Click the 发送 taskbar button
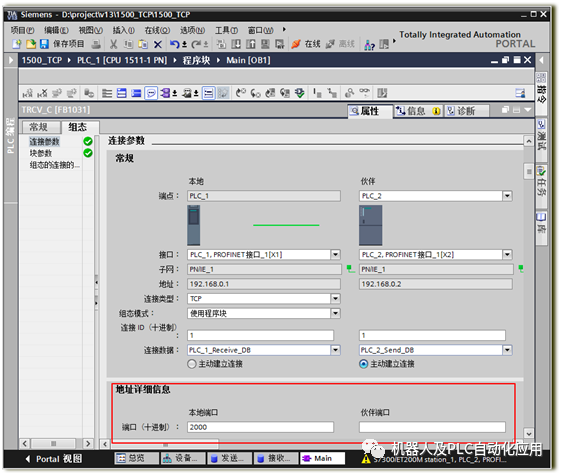The image size is (561, 475). (x=229, y=459)
